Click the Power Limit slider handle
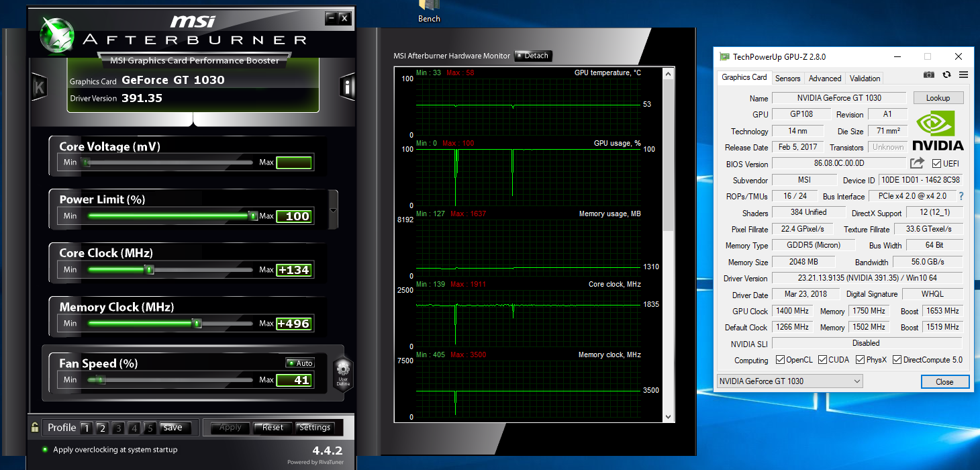Screen dimensions: 980x470 [253, 216]
